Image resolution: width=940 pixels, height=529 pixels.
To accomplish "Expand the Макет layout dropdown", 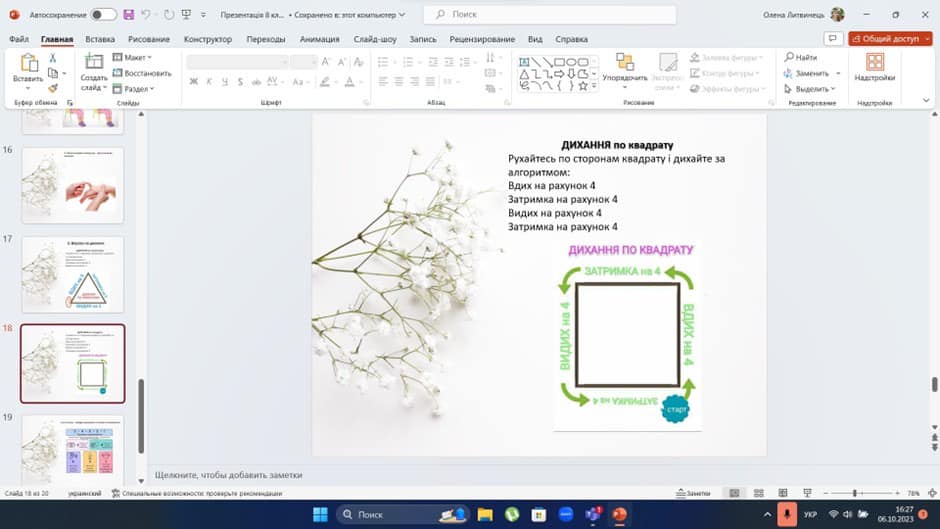I will (132, 58).
